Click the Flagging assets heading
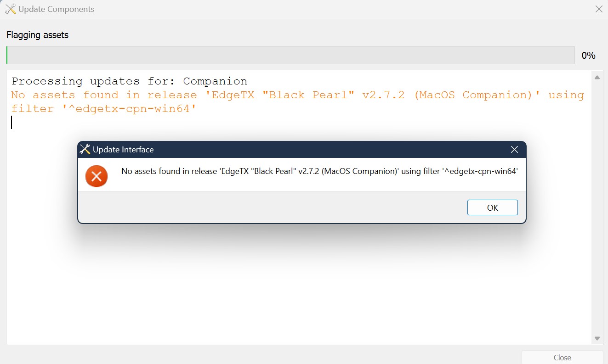 (x=37, y=35)
